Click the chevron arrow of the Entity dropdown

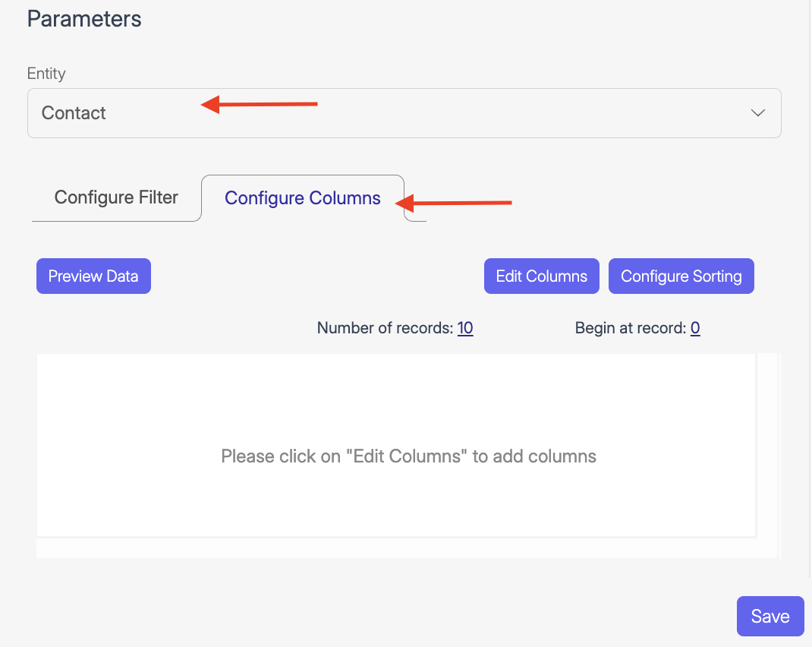(757, 113)
